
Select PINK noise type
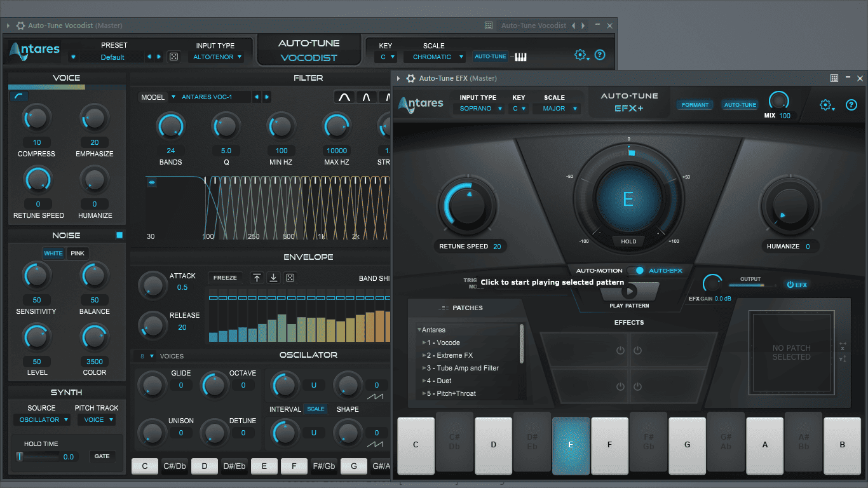point(78,254)
